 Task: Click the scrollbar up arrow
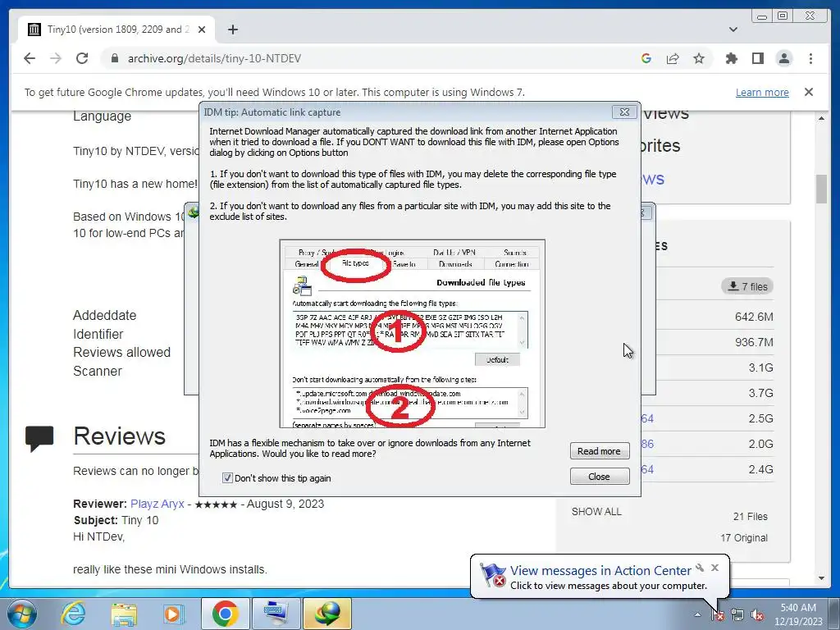pyautogui.click(x=821, y=118)
